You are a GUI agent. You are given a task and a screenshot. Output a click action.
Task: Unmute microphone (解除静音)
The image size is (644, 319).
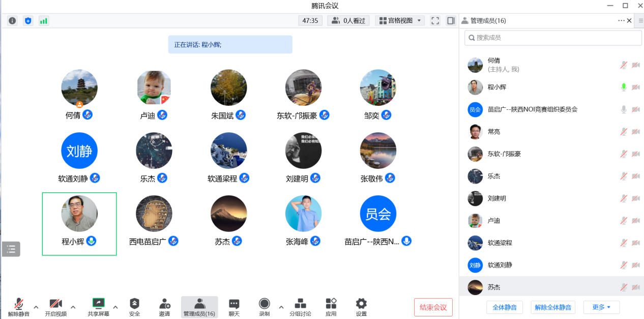click(19, 307)
